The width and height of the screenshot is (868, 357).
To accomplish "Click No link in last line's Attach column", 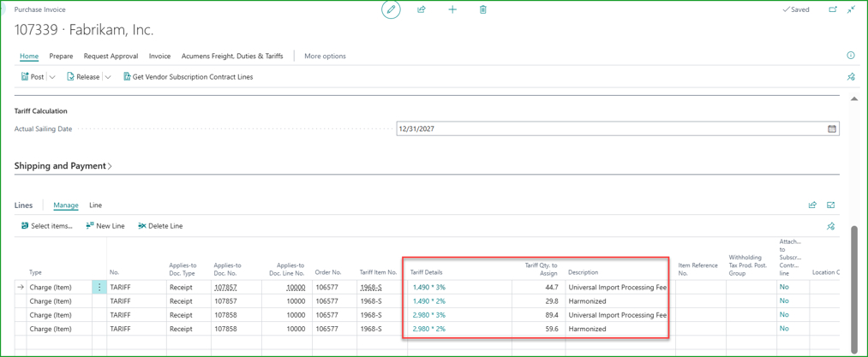I will click(784, 329).
